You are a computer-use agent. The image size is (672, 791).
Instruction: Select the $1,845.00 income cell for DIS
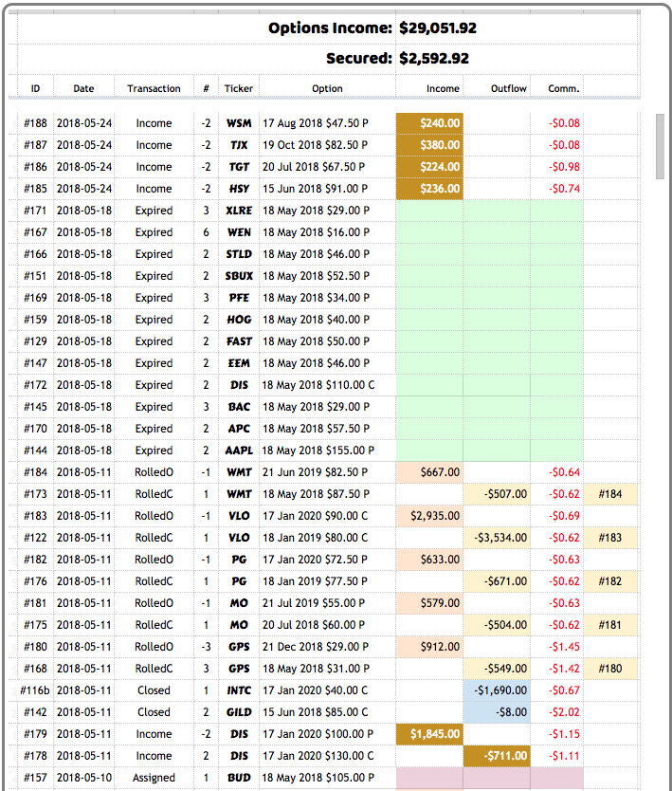coord(429,734)
